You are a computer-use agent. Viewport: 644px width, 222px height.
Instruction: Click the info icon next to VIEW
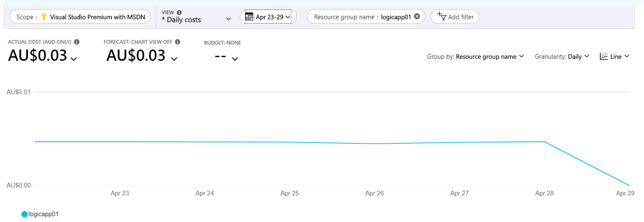coord(179,12)
